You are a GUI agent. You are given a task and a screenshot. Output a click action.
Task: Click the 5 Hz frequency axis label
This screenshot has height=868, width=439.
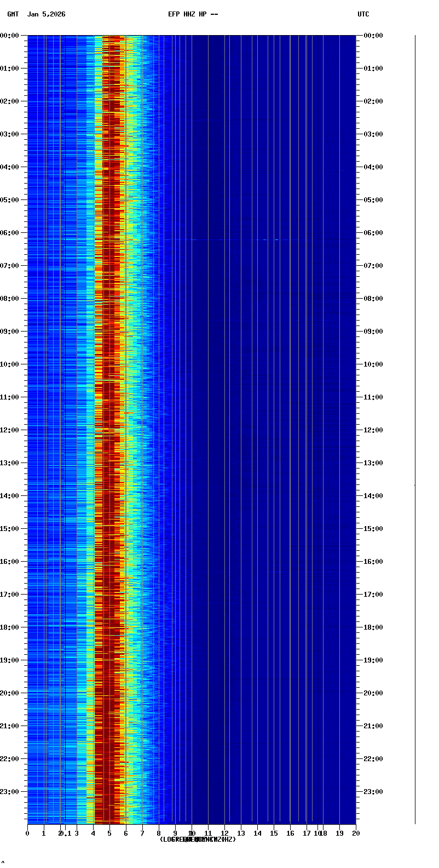pos(109,833)
